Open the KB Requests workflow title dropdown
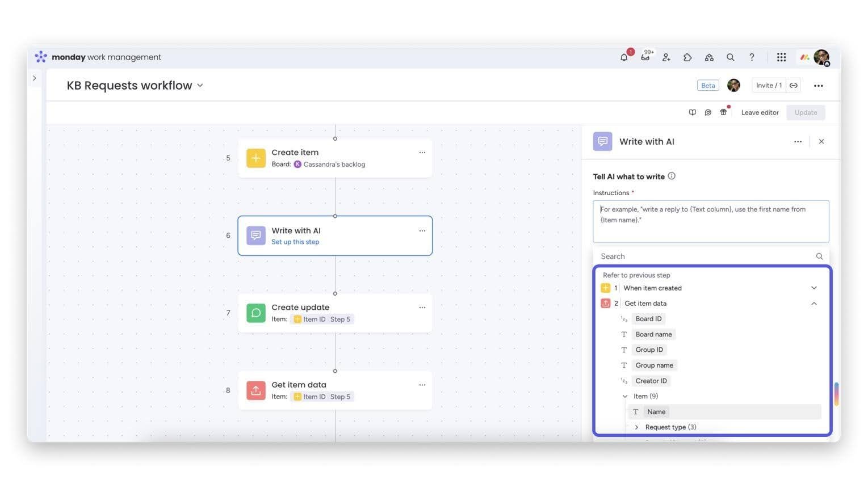 click(x=200, y=86)
